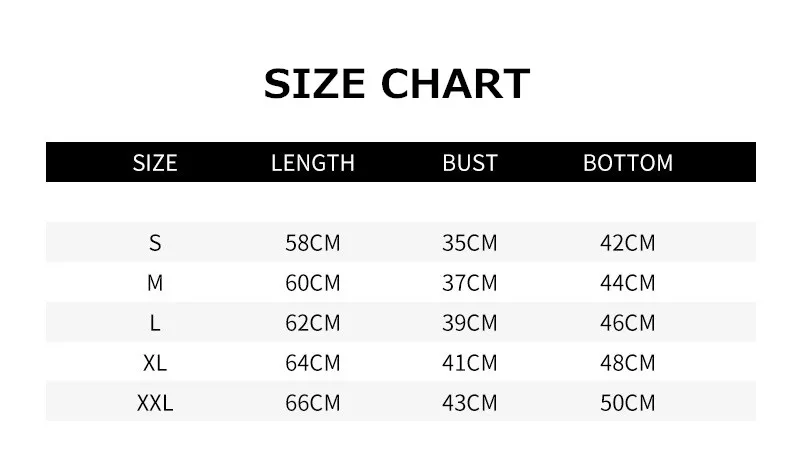Click the S size row label
This screenshot has width=790, height=462.
point(155,243)
